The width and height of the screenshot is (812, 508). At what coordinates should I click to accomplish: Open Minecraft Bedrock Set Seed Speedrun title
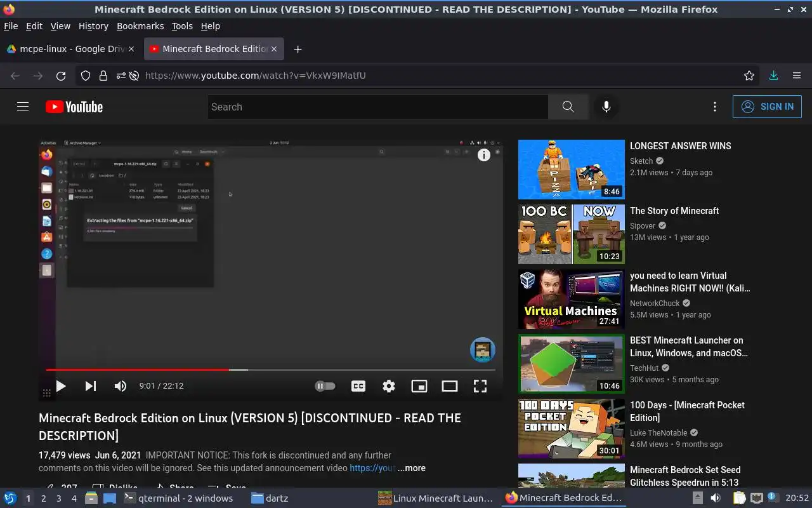685,476
